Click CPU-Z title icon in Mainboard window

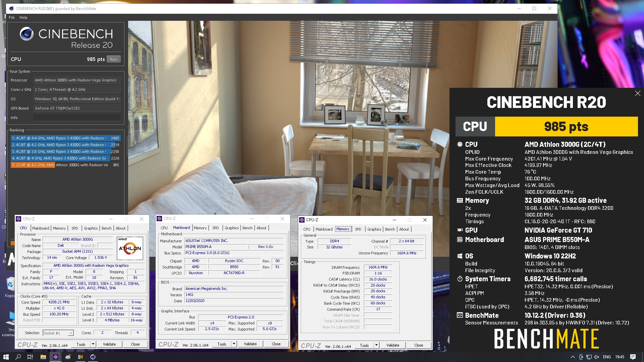coord(160,219)
